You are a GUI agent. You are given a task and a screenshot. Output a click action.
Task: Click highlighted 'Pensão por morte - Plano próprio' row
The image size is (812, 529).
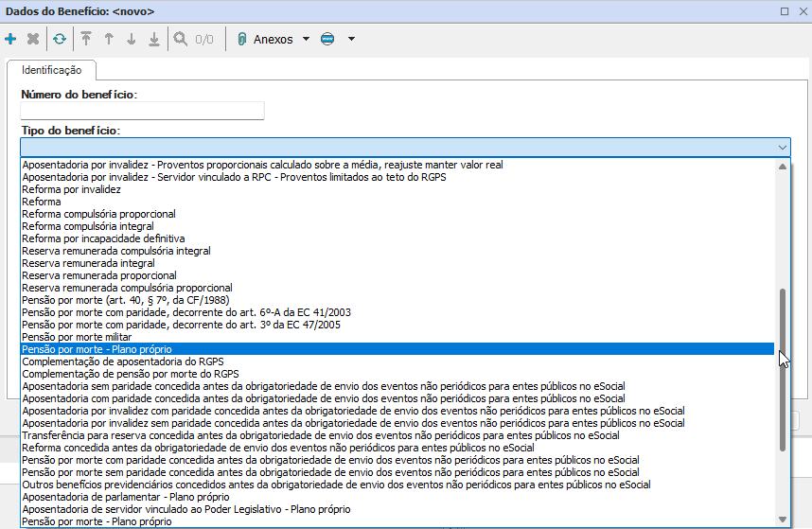click(x=397, y=349)
